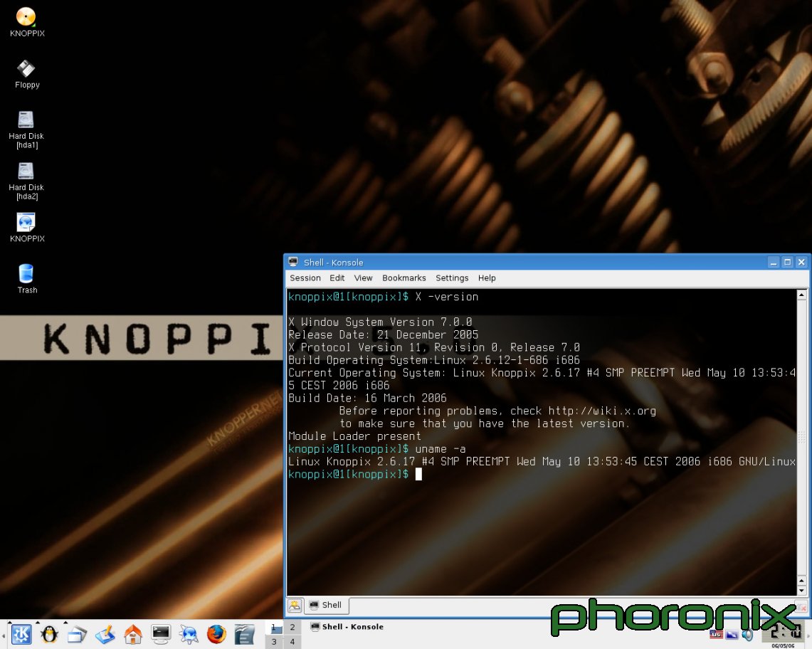Click the speaker volume tray icon
The width and height of the screenshot is (812, 649).
(747, 635)
